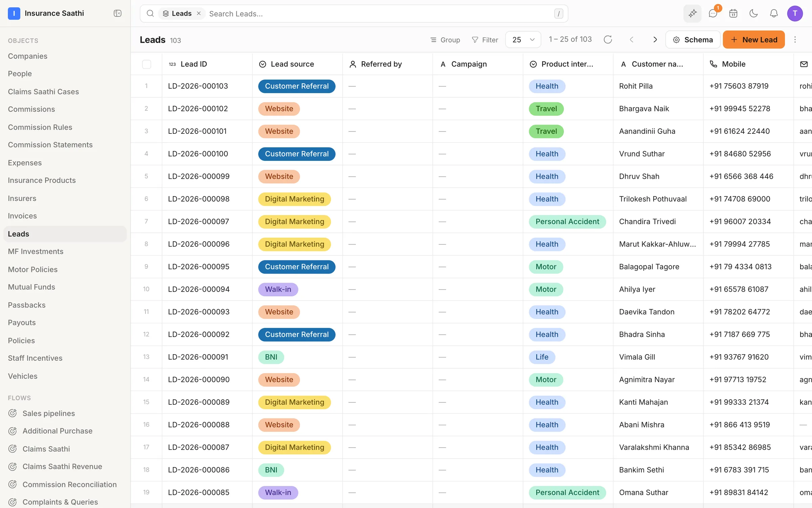Screen dimensions: 812x508
Task: Open notifications bell icon
Action: [x=774, y=14]
